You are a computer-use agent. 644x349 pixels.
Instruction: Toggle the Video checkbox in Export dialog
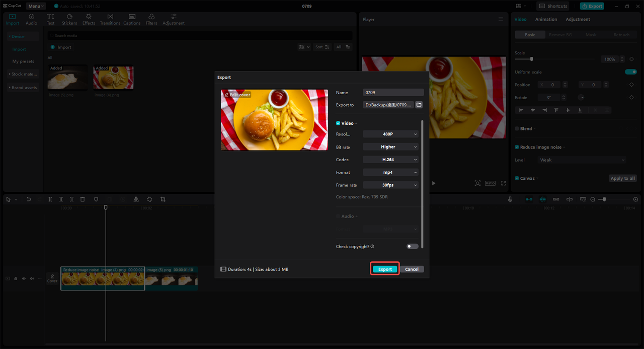click(338, 123)
